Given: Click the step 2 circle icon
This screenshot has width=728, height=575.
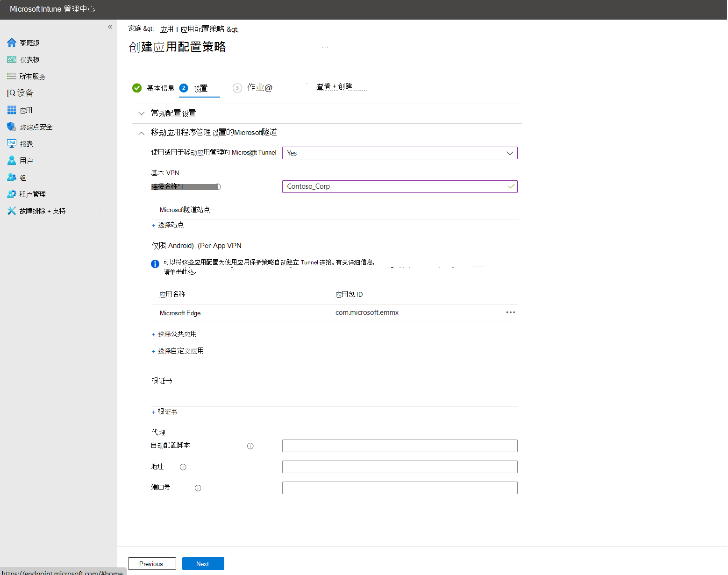Looking at the screenshot, I should 184,88.
